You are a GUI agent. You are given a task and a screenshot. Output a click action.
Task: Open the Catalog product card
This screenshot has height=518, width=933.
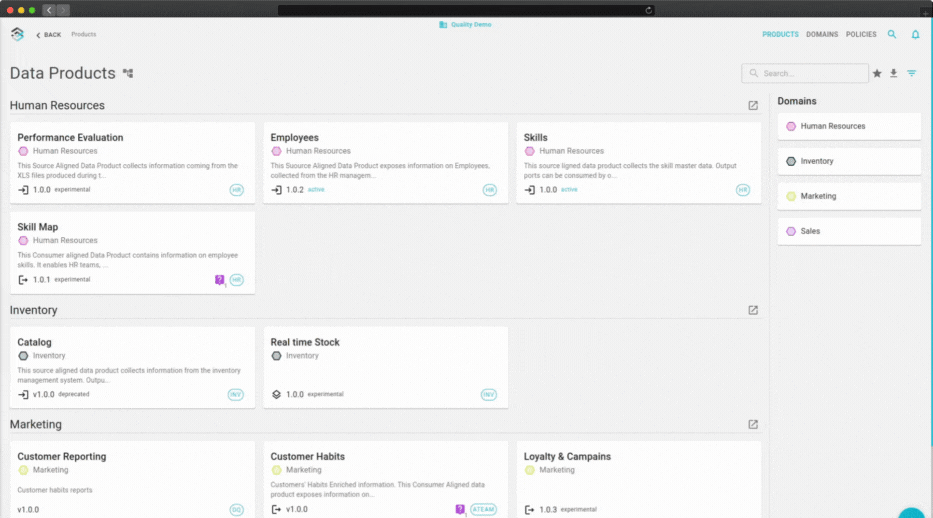132,367
